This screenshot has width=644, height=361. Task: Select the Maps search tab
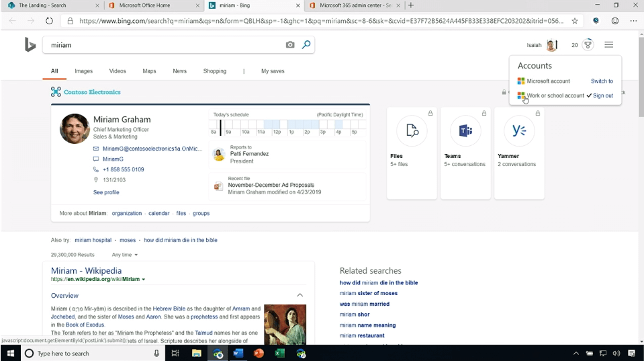[x=149, y=71]
